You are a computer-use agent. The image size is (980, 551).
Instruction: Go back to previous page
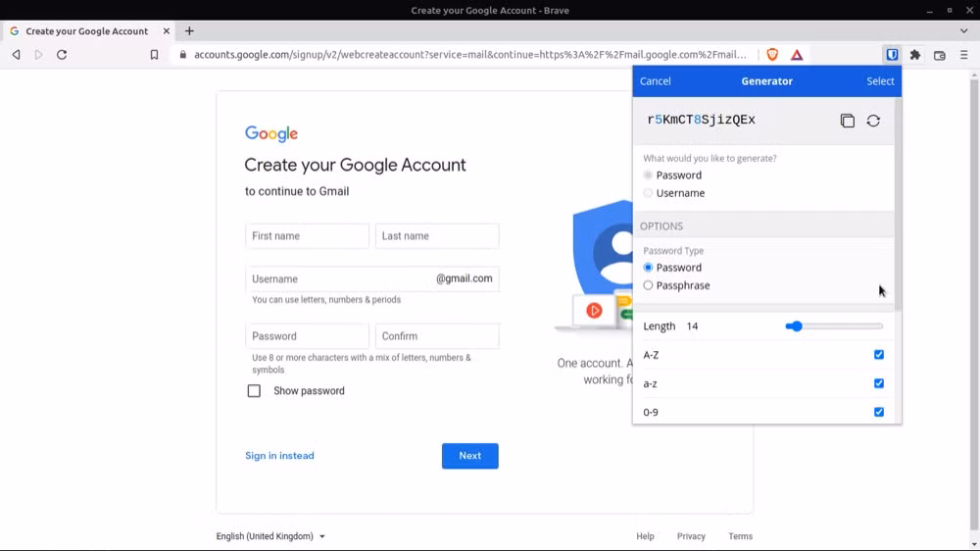(x=17, y=55)
